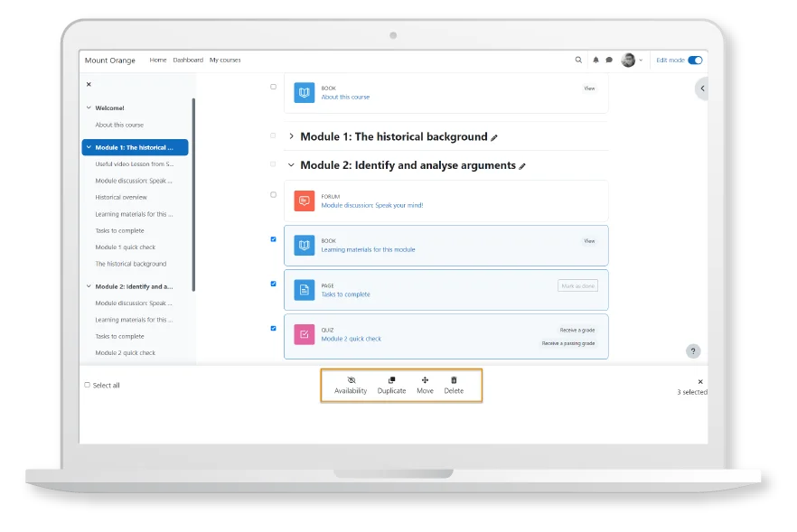The height and width of the screenshot is (532, 797).
Task: Click the Tasks to complete page icon
Action: (304, 290)
